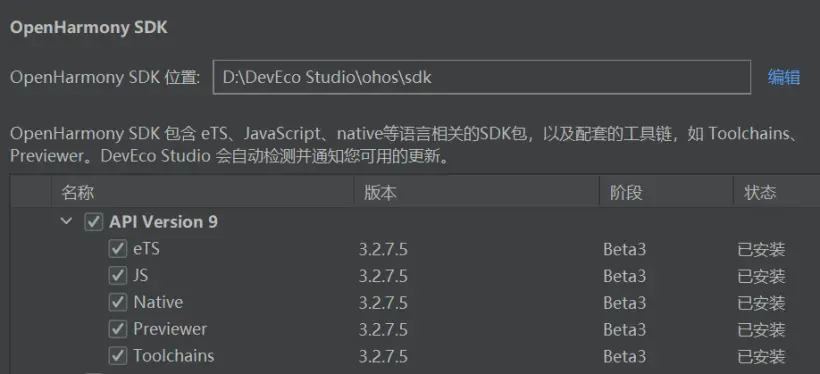The image size is (820, 374).
Task: Select the Toolchains row name
Action: (174, 356)
